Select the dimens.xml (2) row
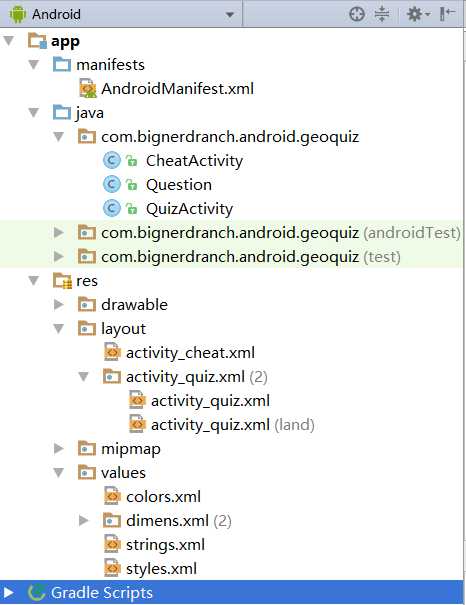Viewport: 466px width, 605px height. pos(178,521)
